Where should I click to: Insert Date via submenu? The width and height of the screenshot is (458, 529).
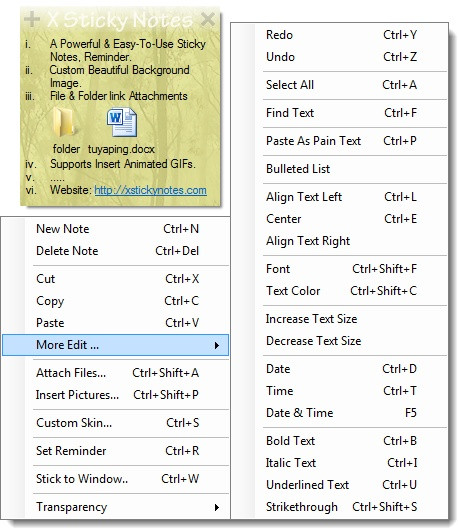[339, 369]
